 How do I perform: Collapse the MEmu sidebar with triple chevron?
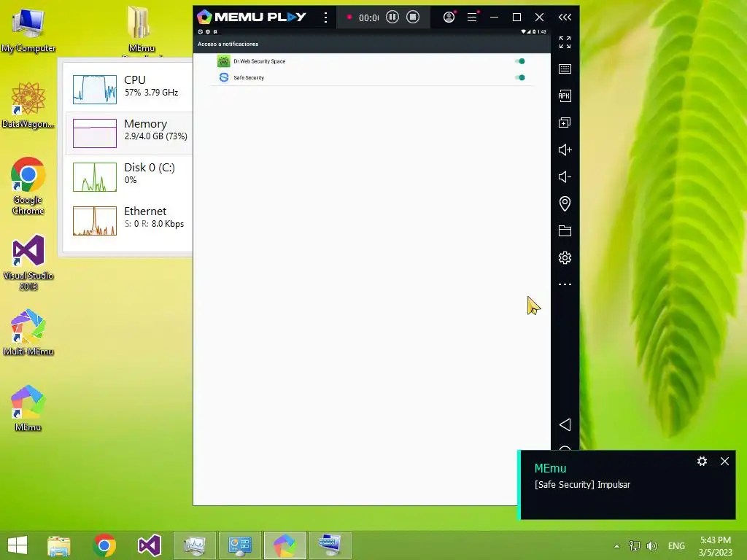click(565, 17)
